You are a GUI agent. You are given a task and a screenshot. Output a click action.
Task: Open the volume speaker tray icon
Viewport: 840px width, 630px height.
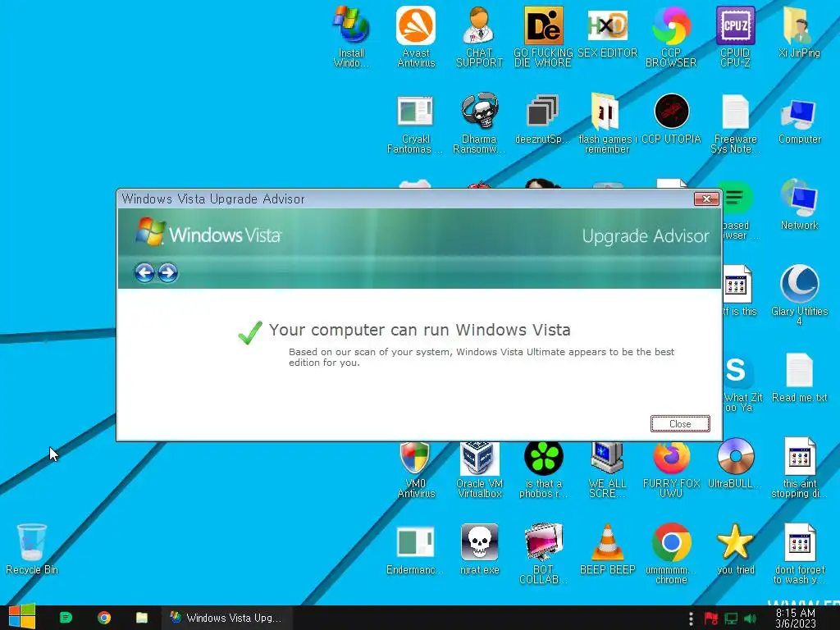click(x=750, y=619)
